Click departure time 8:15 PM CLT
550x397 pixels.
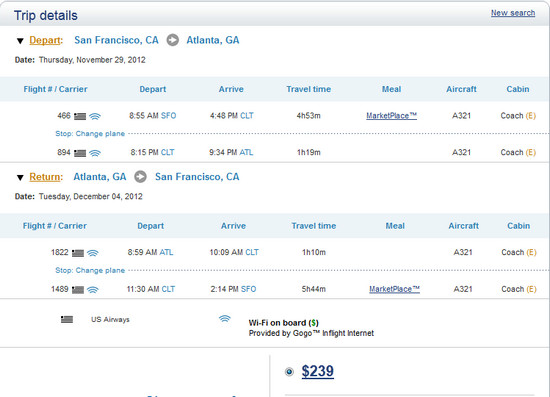(152, 153)
